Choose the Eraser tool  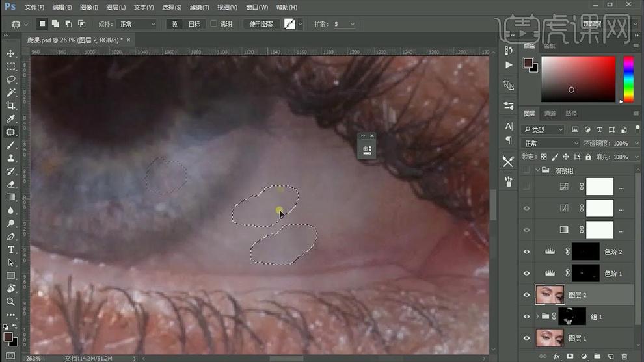[x=11, y=184]
